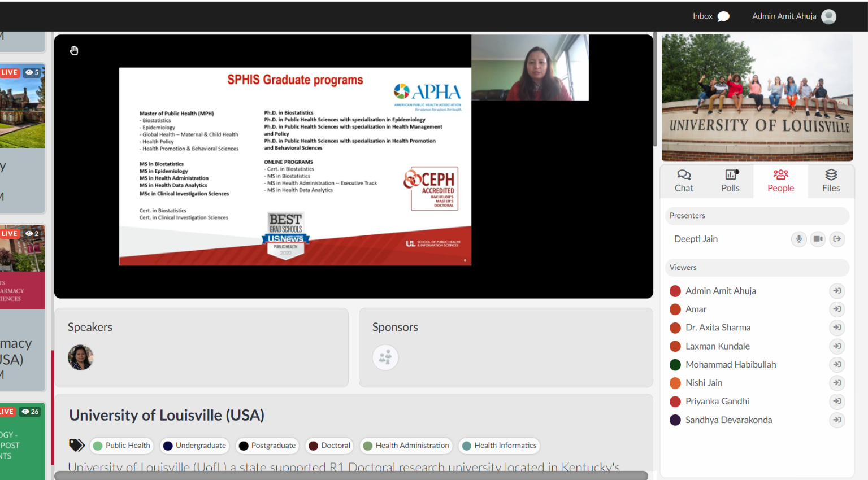Click the hand cursor icon on presentation
The width and height of the screenshot is (868, 480).
pyautogui.click(x=74, y=51)
